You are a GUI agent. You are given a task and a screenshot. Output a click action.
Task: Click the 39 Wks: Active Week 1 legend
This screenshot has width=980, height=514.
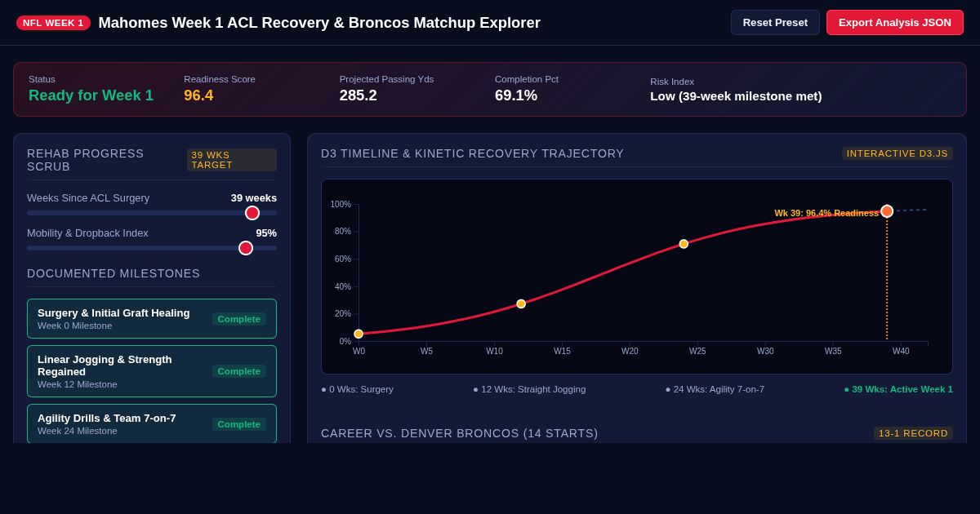pos(898,389)
